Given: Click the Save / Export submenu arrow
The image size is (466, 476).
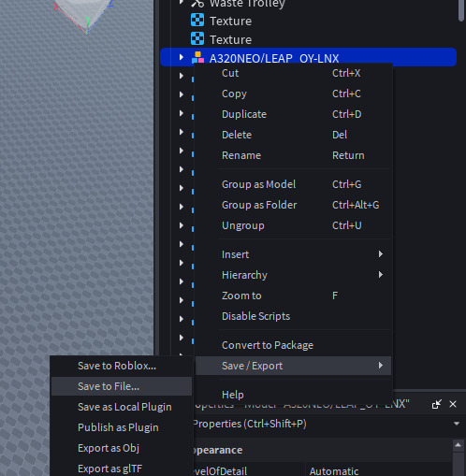Looking at the screenshot, I should click(381, 366).
